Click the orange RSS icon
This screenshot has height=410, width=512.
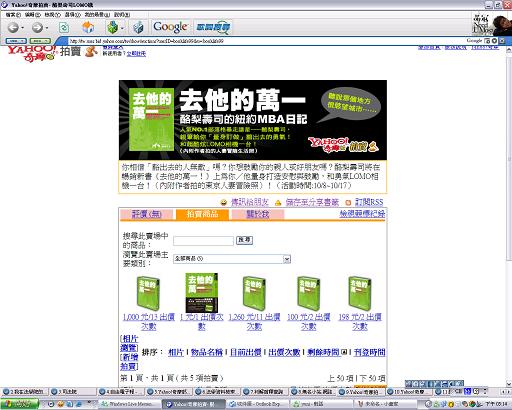[348, 203]
